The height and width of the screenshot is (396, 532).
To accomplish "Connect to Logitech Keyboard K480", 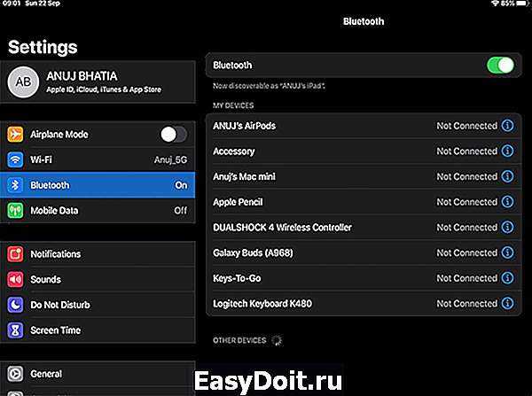I will point(364,304).
